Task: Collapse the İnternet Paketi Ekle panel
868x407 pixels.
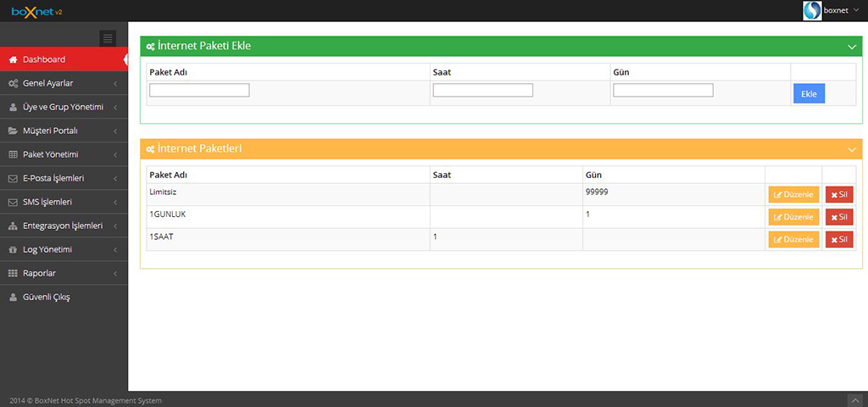Action: pos(852,47)
